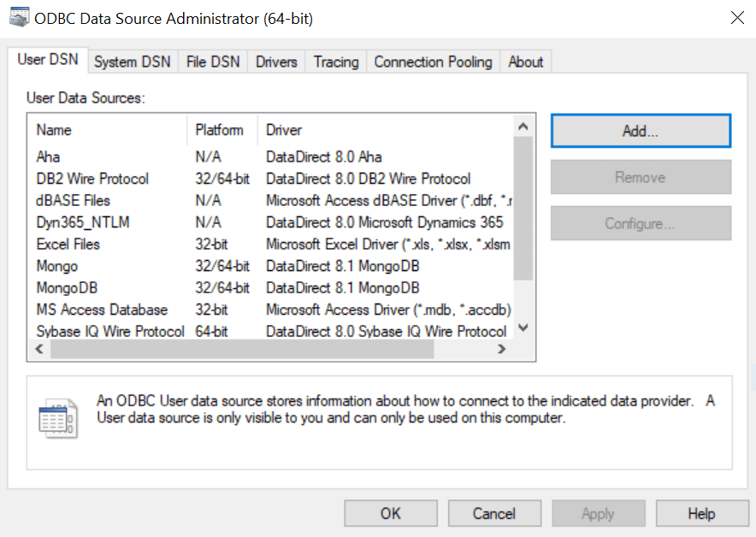This screenshot has width=756, height=537.
Task: Confirm with the OK button
Action: pos(390,514)
